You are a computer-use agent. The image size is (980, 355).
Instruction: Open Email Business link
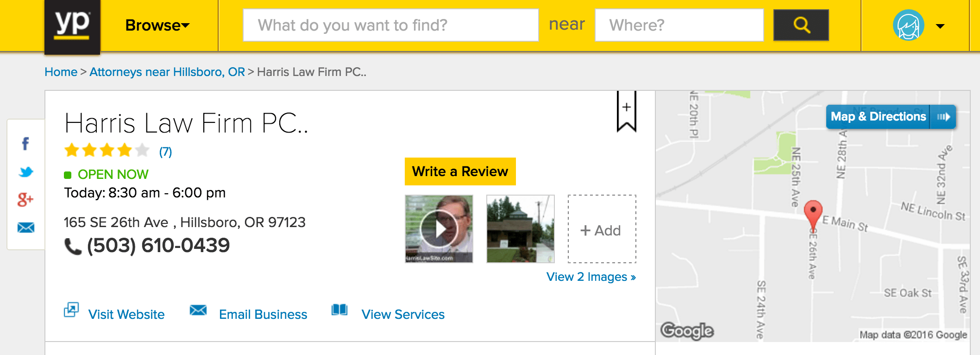click(263, 314)
